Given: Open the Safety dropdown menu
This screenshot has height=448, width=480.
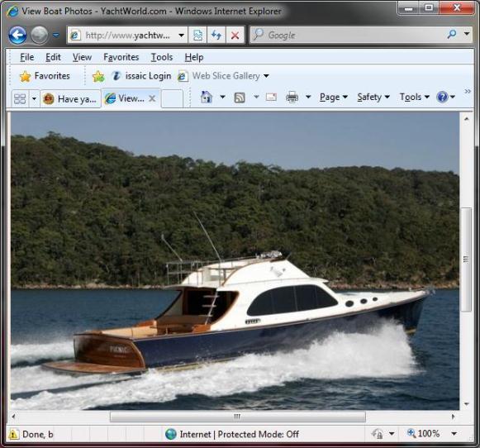Looking at the screenshot, I should 373,97.
